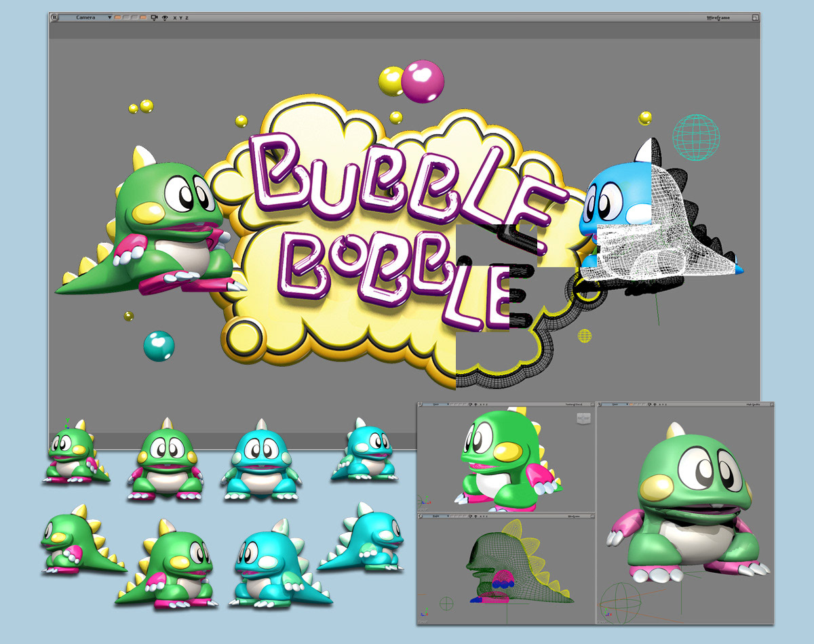Toggle the eye icon in the Textured Decal viewport
The height and width of the screenshot is (644, 814).
[x=476, y=404]
